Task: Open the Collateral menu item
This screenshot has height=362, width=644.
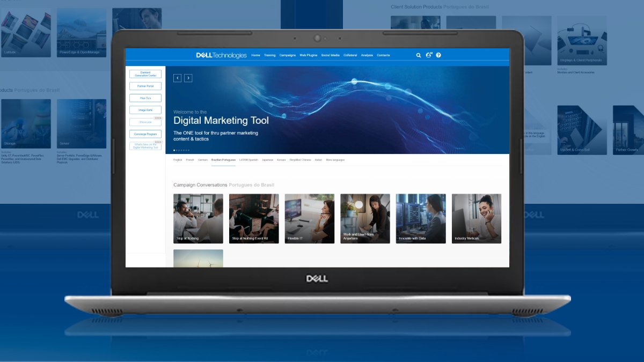Action: [350, 55]
